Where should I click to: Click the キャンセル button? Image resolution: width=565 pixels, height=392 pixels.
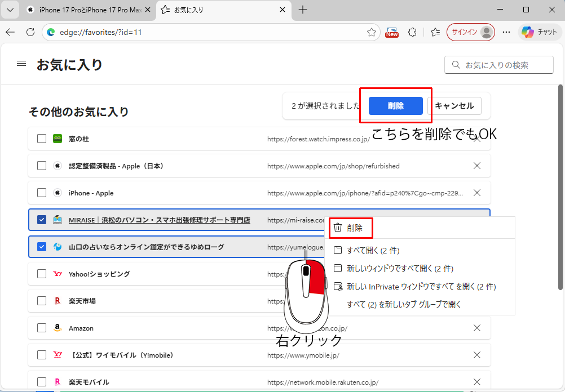[x=454, y=106]
